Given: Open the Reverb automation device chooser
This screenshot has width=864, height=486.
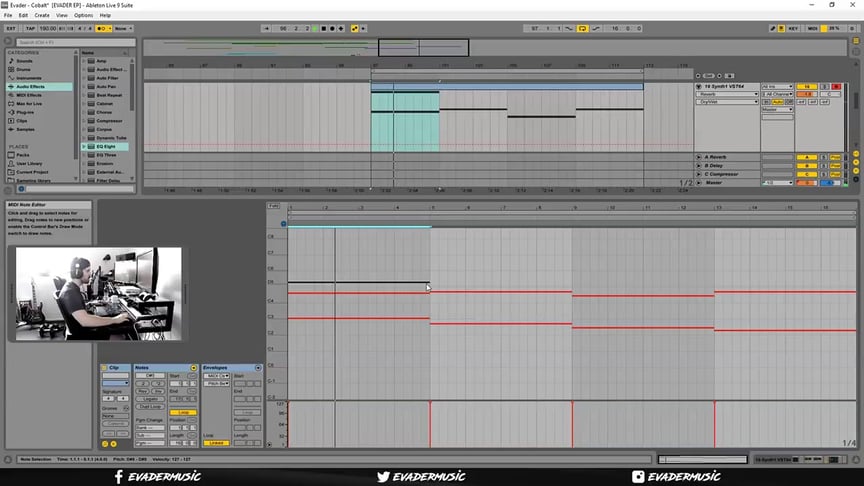Looking at the screenshot, I should [x=728, y=94].
